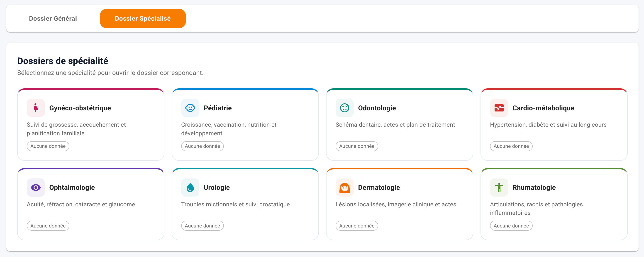Open the Pédiatrie specialty title

217,108
